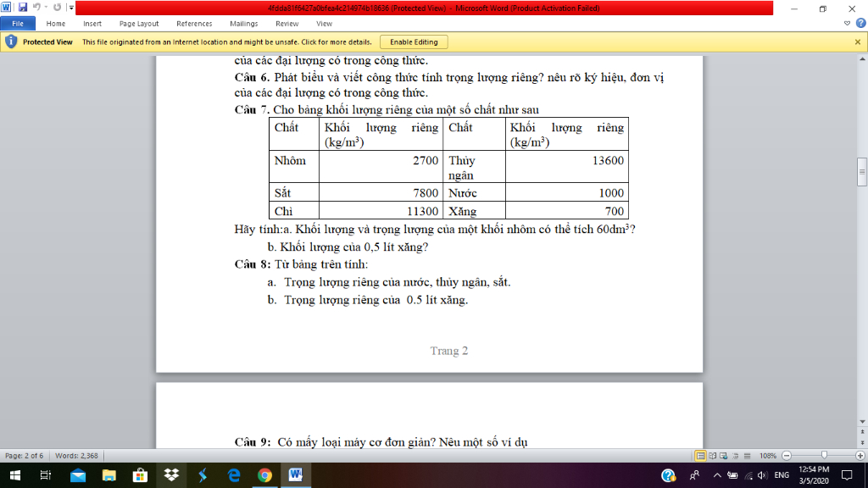This screenshot has height=488, width=868.
Task: Switch to the Home ribbon tab
Action: tap(55, 24)
